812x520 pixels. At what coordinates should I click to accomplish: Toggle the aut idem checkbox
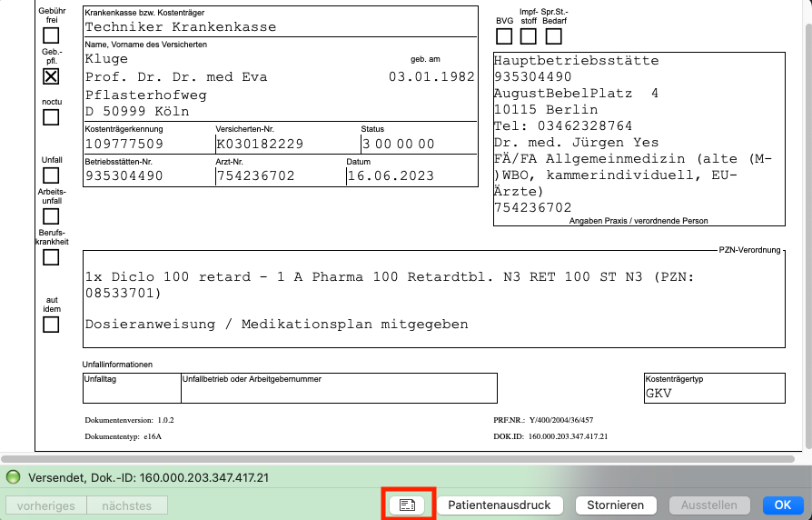(51, 325)
